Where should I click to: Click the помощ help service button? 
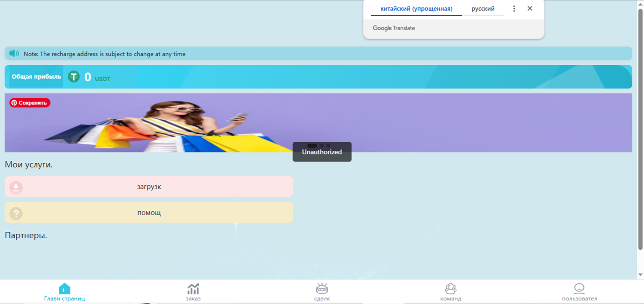point(149,213)
